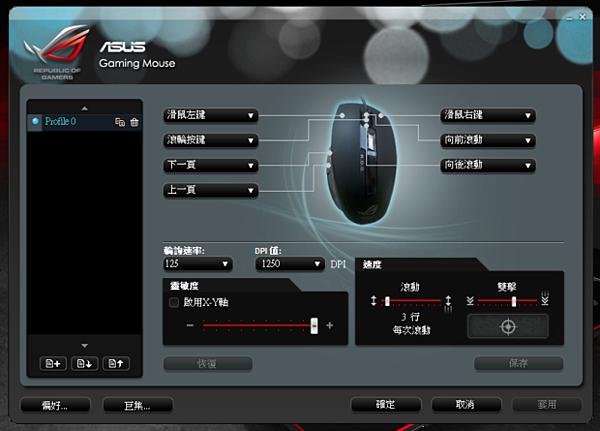Click the 套用 apply button
Image resolution: width=600 pixels, height=431 pixels.
tap(547, 405)
